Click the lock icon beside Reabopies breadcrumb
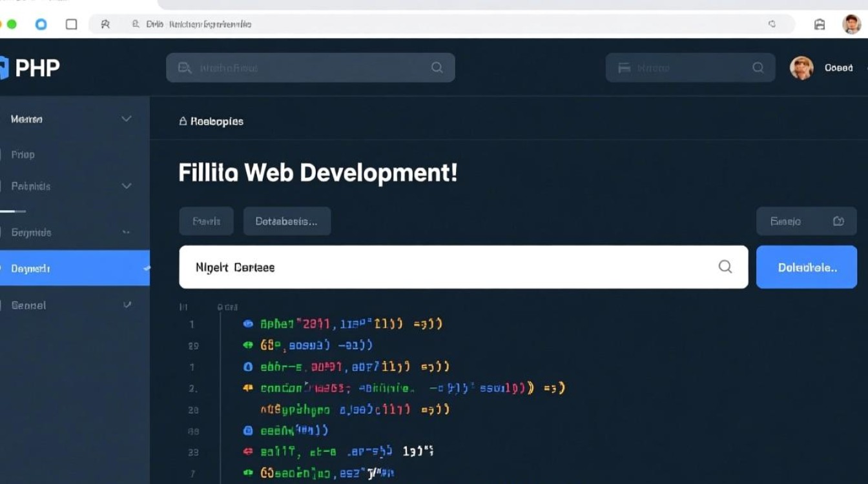868x484 pixels. click(183, 121)
